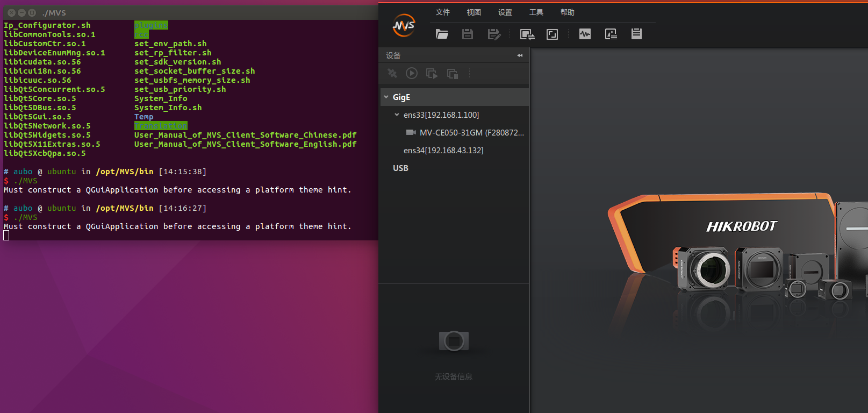Click the terminal cursor block
Image resolution: width=868 pixels, height=413 pixels.
(6, 236)
